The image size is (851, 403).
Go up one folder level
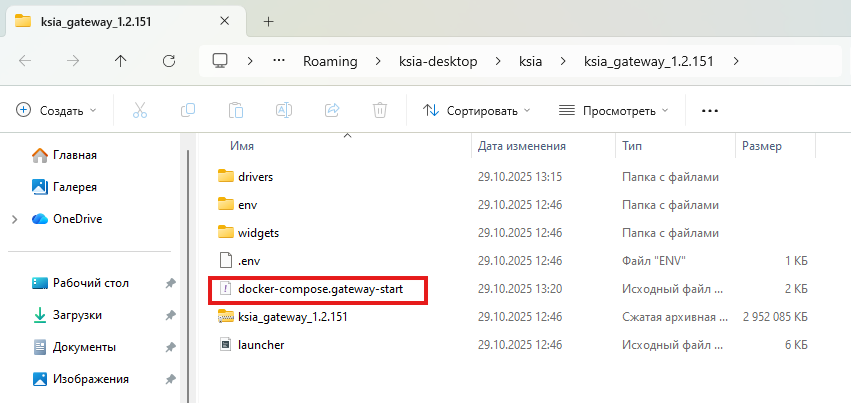(121, 61)
